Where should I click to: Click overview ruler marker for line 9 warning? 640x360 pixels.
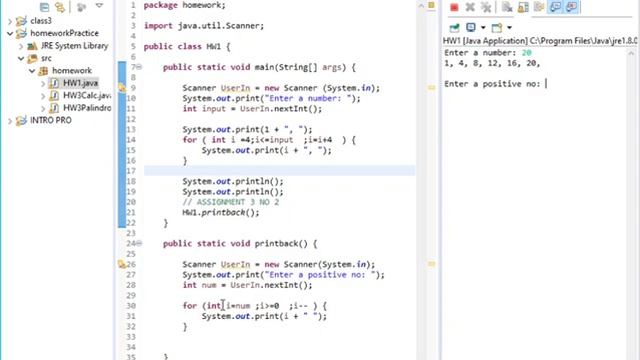coord(431,87)
